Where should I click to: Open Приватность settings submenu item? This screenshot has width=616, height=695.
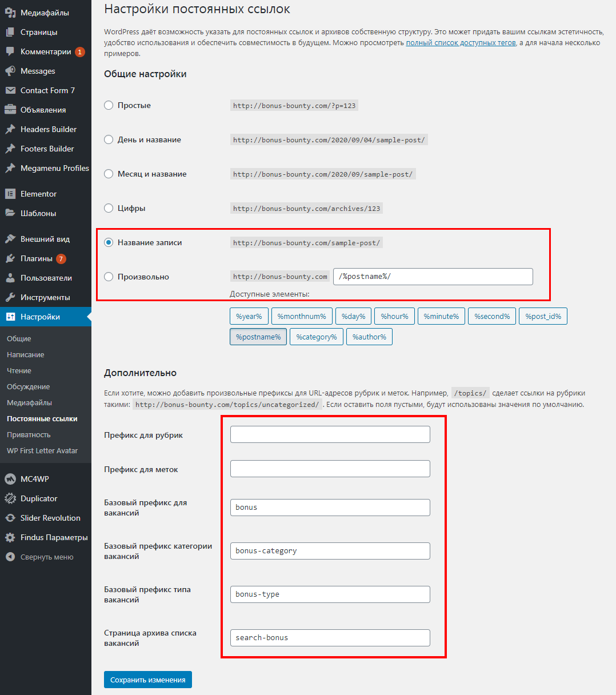(x=29, y=435)
